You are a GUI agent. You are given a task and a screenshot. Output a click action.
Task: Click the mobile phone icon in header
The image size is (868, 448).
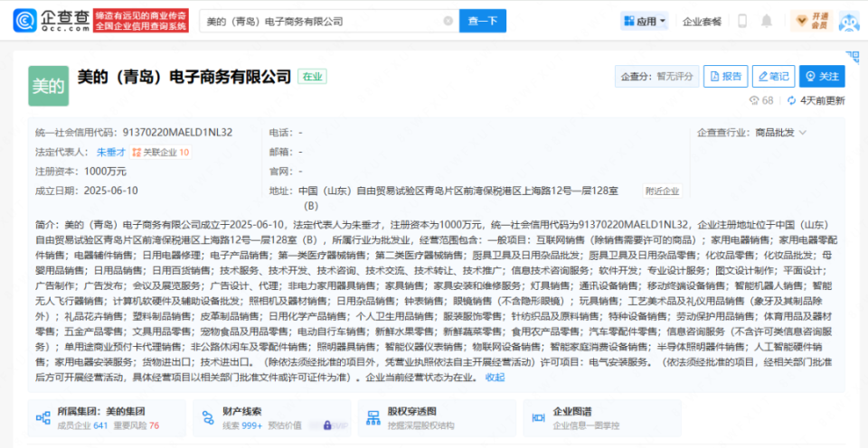pos(742,21)
